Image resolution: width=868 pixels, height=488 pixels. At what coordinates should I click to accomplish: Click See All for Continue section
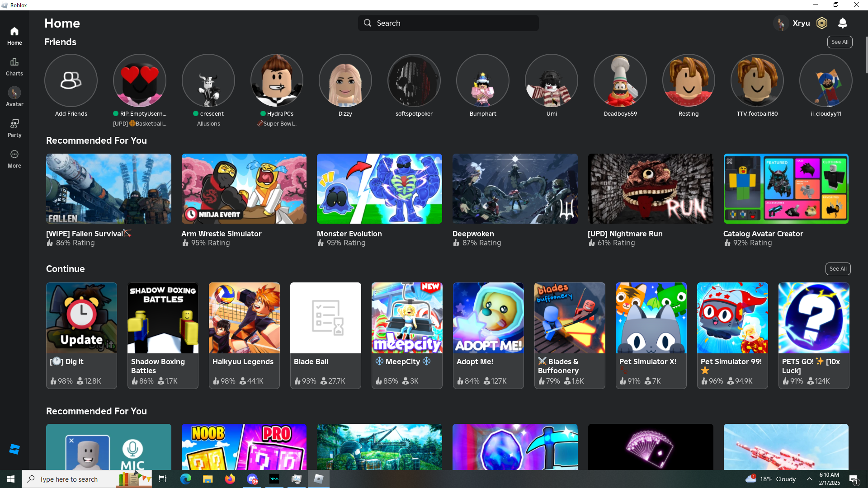[838, 269]
